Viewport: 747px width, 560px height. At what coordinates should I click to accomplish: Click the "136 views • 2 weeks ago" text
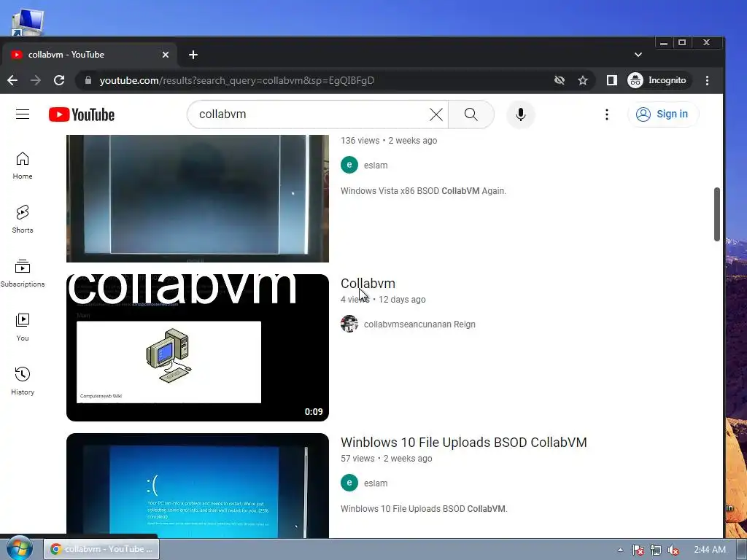click(389, 141)
